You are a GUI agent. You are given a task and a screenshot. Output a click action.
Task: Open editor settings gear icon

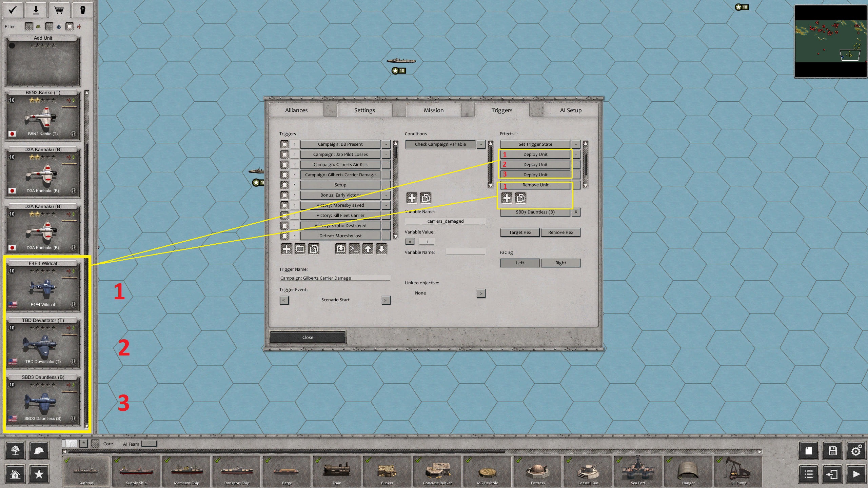pos(856,450)
